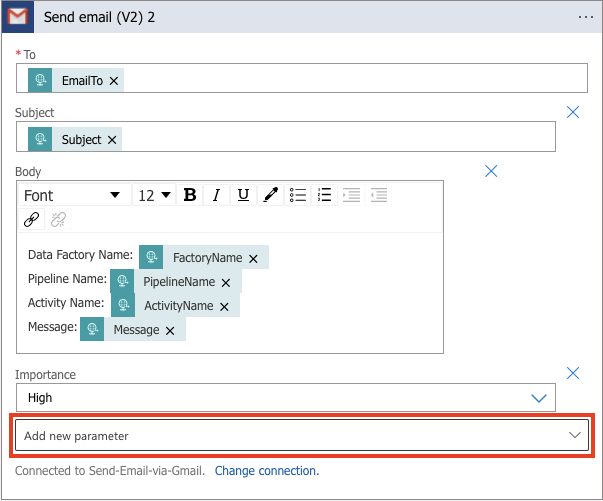Open the Font family dropdown

[x=72, y=195]
